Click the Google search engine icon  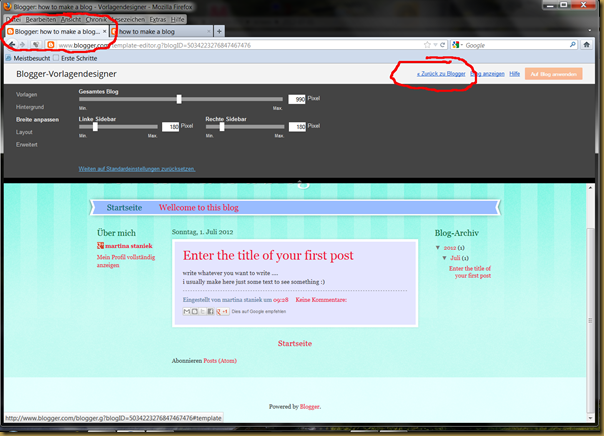click(456, 45)
